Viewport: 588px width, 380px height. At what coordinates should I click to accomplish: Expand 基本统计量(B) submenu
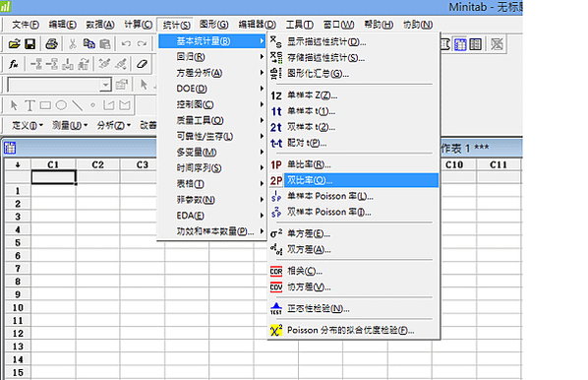[x=211, y=41]
